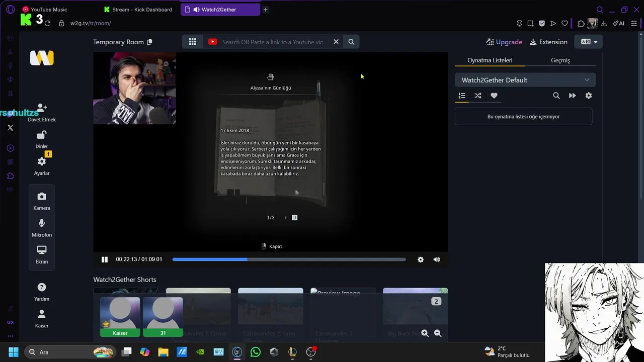Turn on the Kamera camera
Screen dimensions: 644x362
(x=42, y=197)
